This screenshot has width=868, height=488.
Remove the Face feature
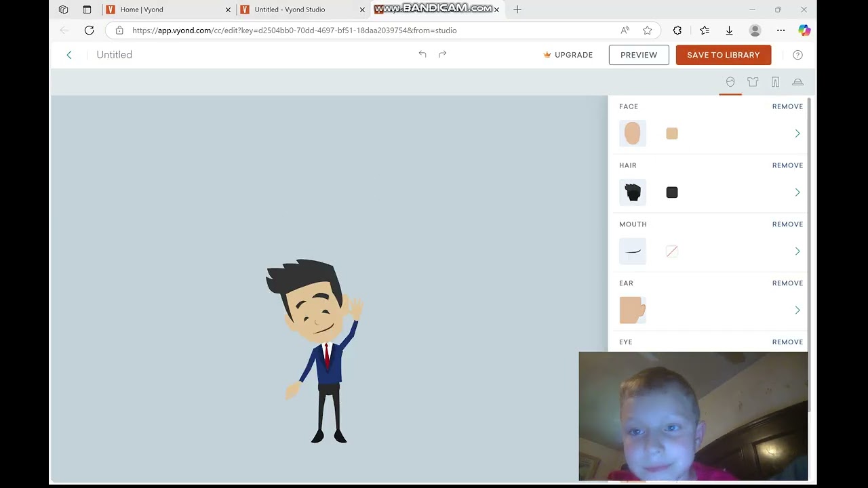tap(787, 106)
